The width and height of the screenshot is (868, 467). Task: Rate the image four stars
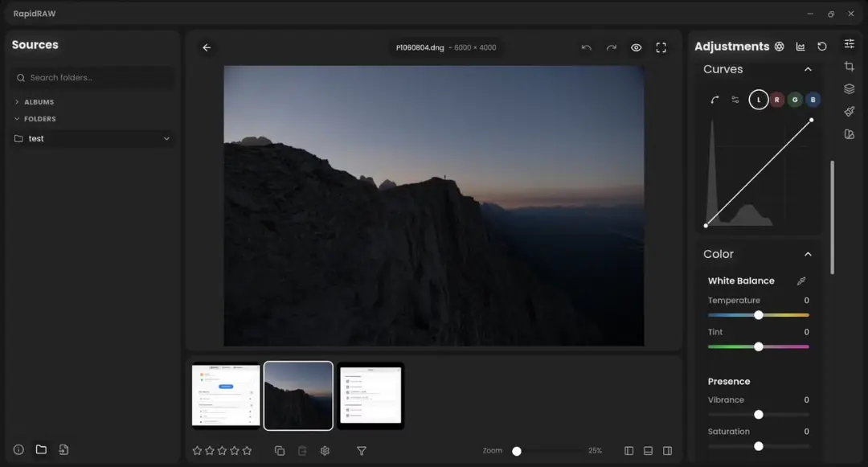click(x=234, y=451)
